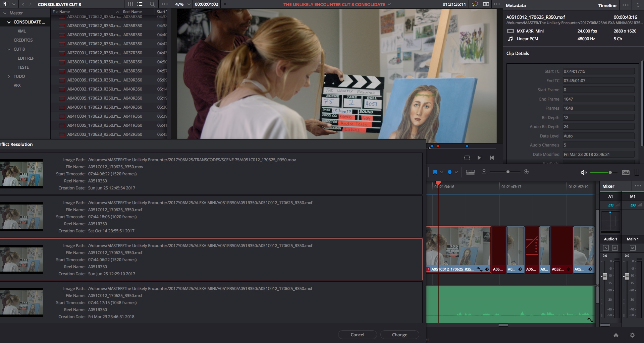Open the viewer zoom 47% dropdown
The height and width of the screenshot is (343, 644).
189,4
